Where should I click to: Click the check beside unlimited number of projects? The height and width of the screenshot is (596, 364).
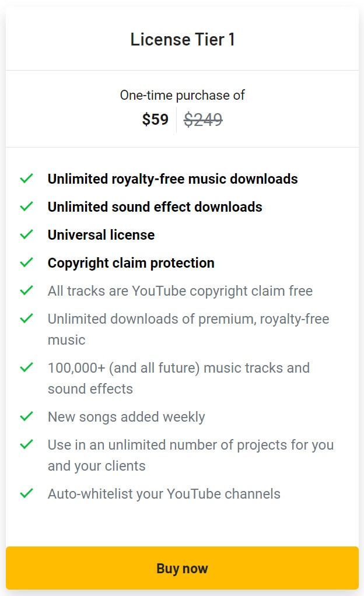[26, 444]
